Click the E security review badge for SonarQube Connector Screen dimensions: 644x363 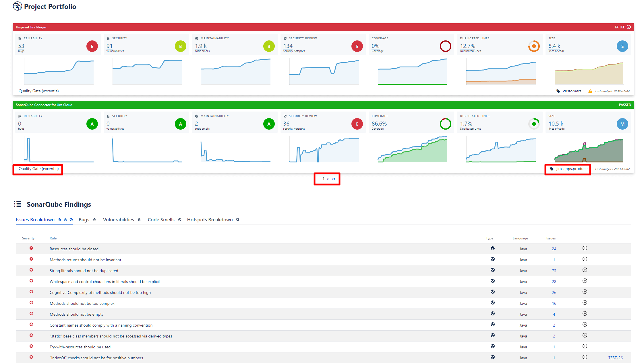click(x=357, y=124)
